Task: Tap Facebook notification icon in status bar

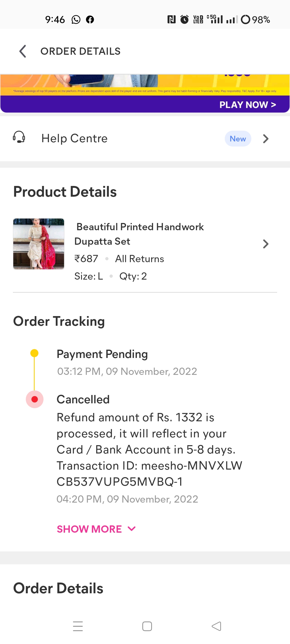Action: [90, 20]
